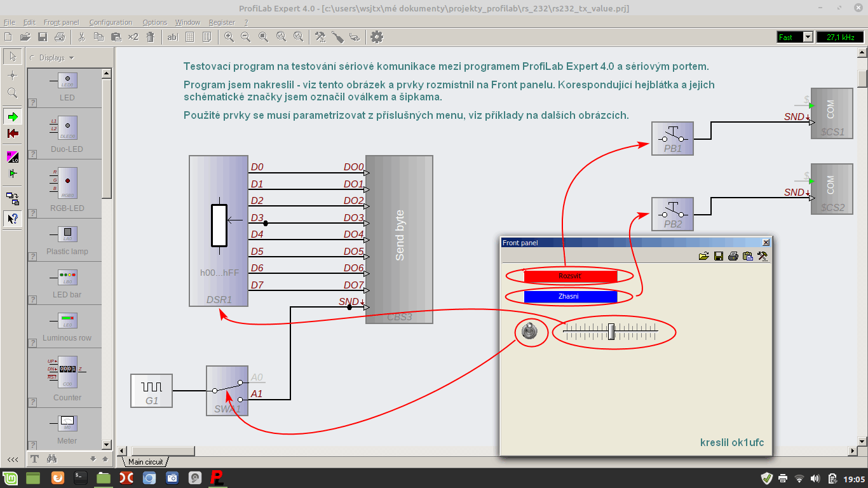
Task: Click the zoom in magnifier toolbar icon
Action: click(x=229, y=37)
